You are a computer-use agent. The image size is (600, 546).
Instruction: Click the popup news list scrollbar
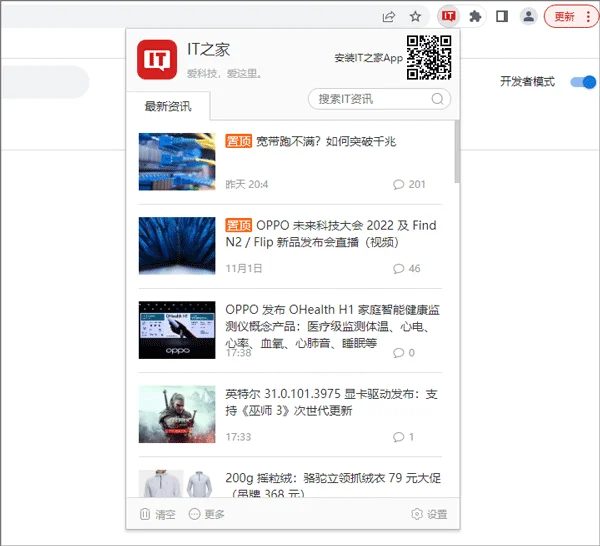click(457, 152)
